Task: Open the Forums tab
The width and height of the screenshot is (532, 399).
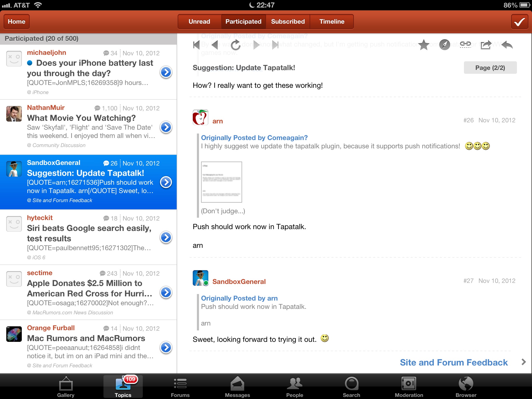Action: click(x=180, y=387)
